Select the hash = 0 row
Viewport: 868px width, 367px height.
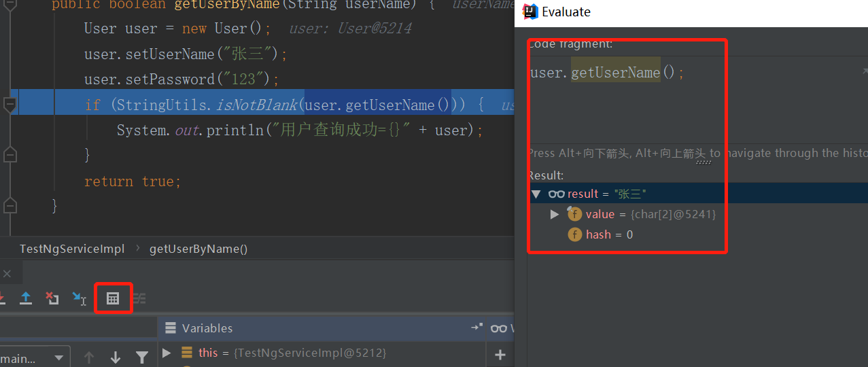click(698, 234)
